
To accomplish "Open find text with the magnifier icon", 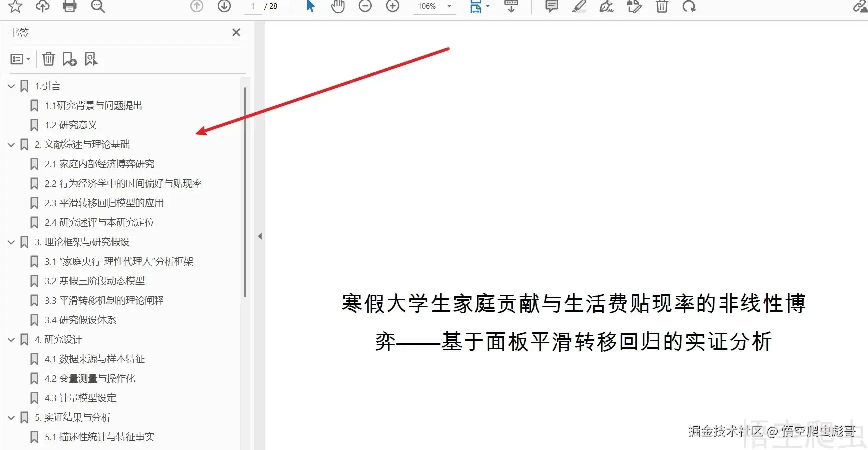I will click(x=98, y=6).
